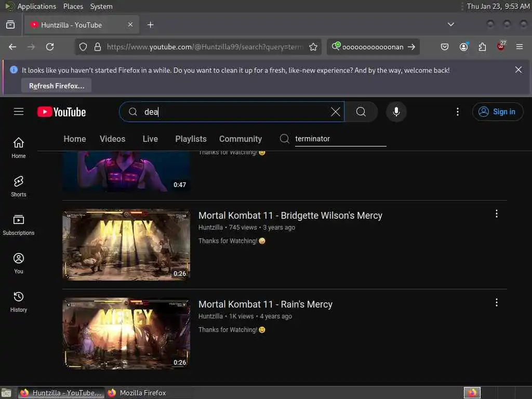Open the Firefox account icon
The width and height of the screenshot is (532, 399).
pos(463,47)
